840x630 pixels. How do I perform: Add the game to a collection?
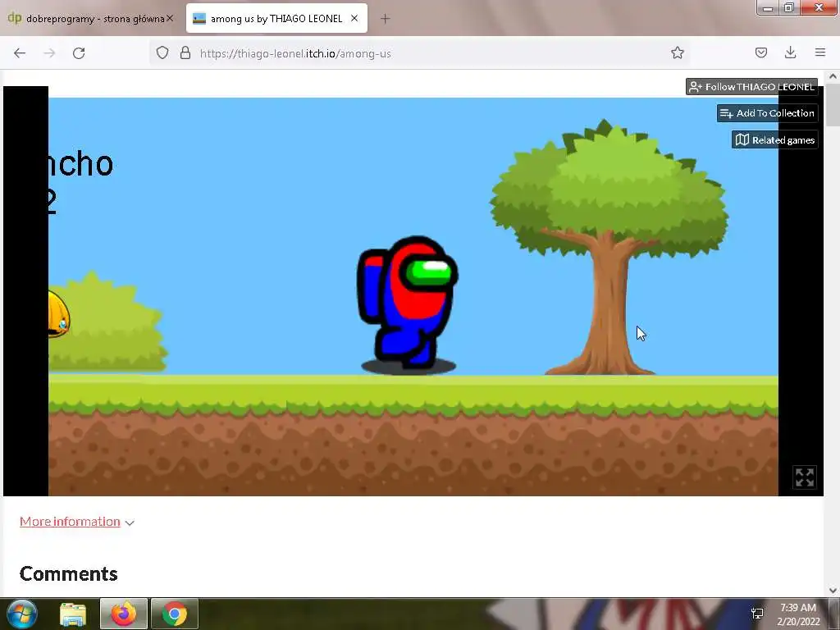(x=767, y=113)
